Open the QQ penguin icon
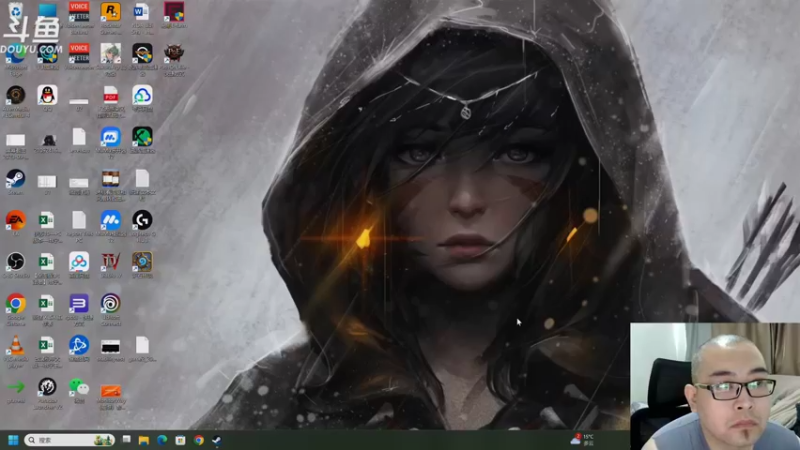Screen dimensions: 800x450 coord(47,95)
